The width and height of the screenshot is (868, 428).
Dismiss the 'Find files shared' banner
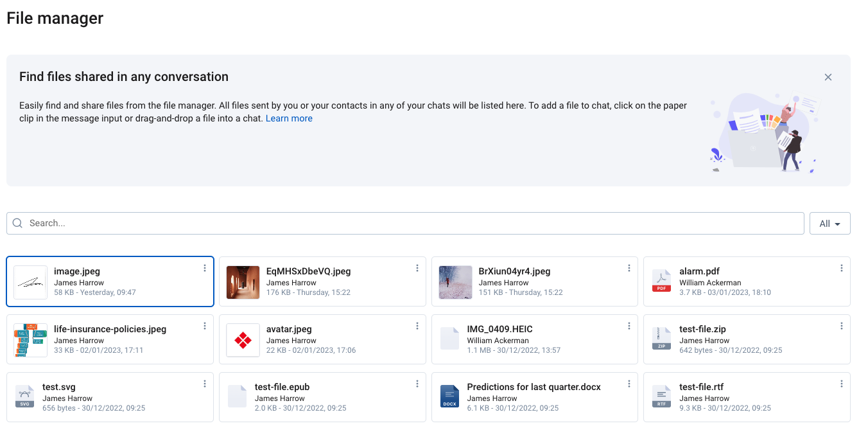(x=828, y=77)
